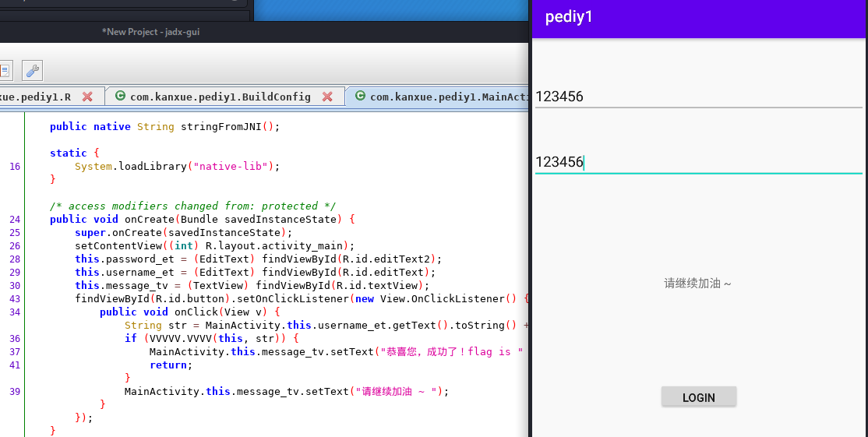Close the com.kanxue.pediy1.R tab

pos(87,97)
